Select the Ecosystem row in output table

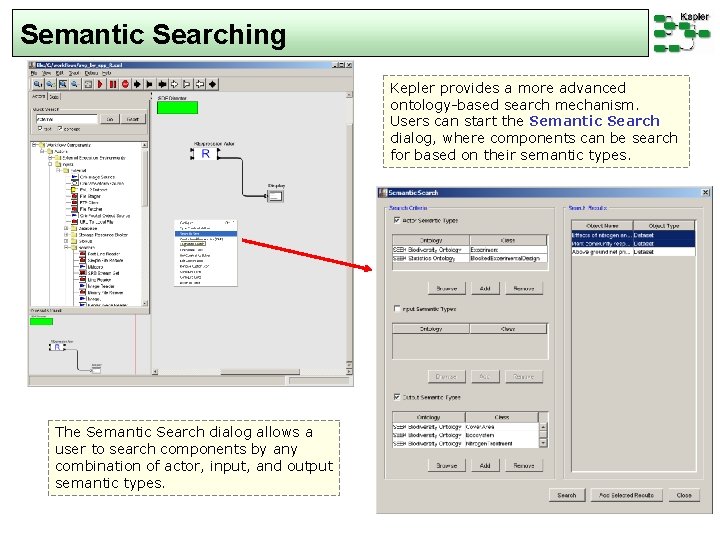pyautogui.click(x=465, y=435)
